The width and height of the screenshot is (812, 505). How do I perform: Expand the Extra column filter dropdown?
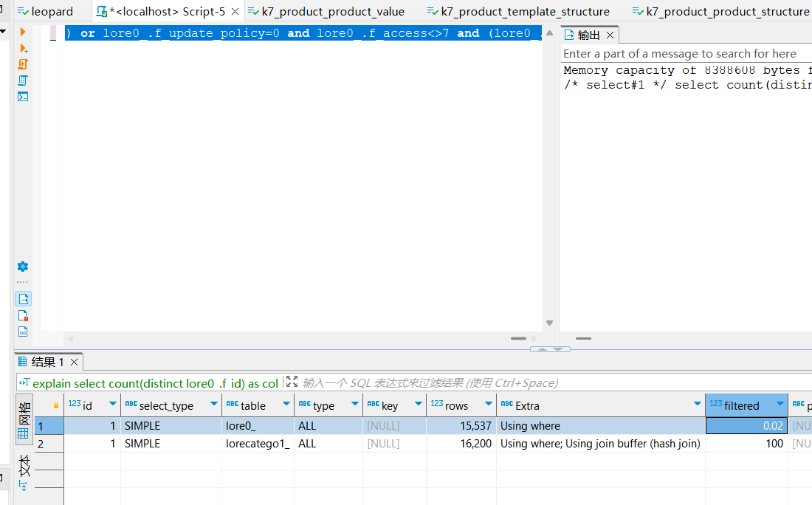click(697, 405)
